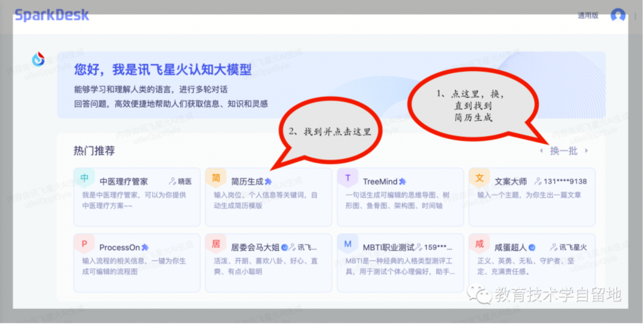The height and width of the screenshot is (324, 644).
Task: Click the red P badge icon
Action: pyautogui.click(x=84, y=244)
